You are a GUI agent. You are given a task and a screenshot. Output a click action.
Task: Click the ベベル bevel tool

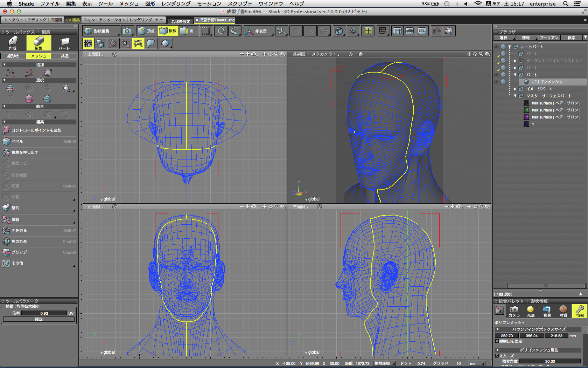click(17, 142)
